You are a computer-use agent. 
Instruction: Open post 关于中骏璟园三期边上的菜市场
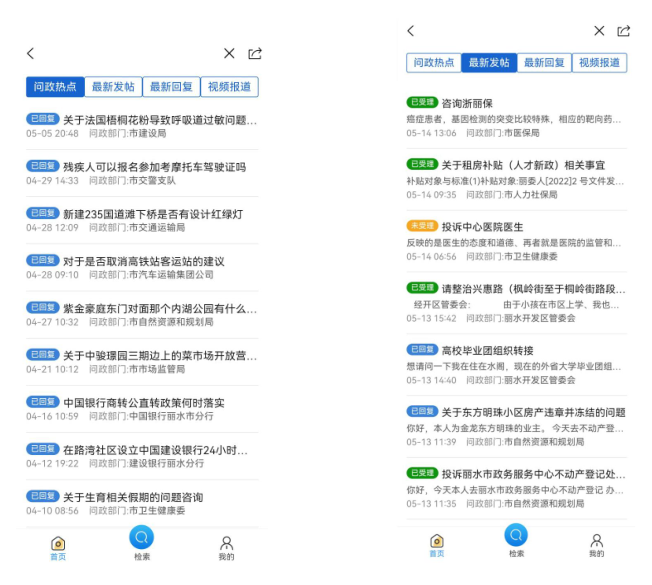click(x=160, y=356)
